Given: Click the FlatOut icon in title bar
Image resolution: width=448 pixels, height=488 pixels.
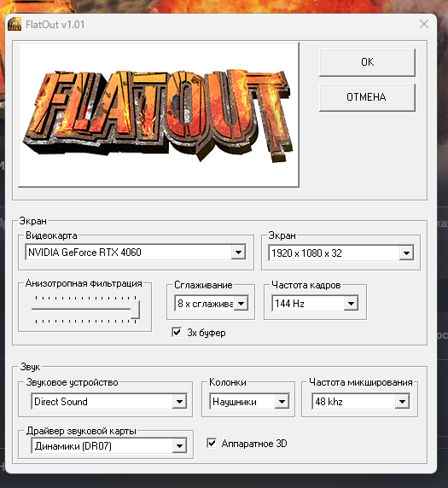Looking at the screenshot, I should (x=15, y=24).
